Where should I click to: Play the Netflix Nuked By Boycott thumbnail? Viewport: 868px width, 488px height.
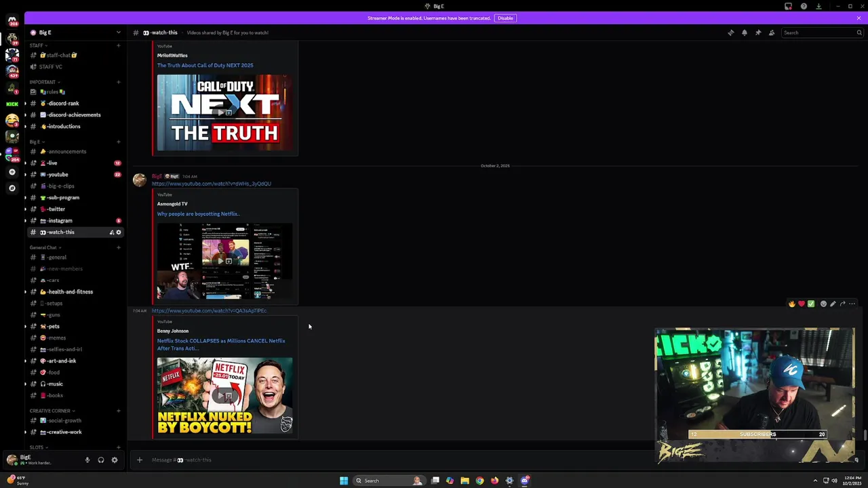[224, 396]
